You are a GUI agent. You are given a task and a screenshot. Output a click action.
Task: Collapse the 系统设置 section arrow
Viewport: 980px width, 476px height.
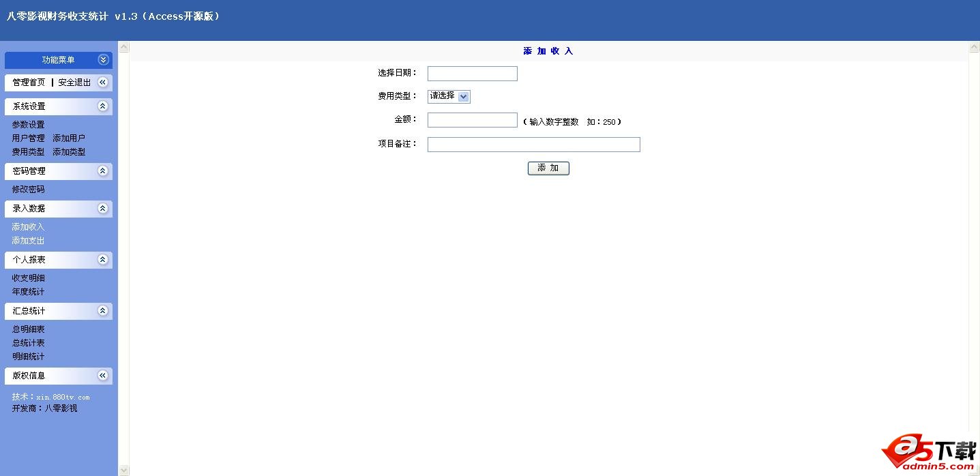click(103, 106)
